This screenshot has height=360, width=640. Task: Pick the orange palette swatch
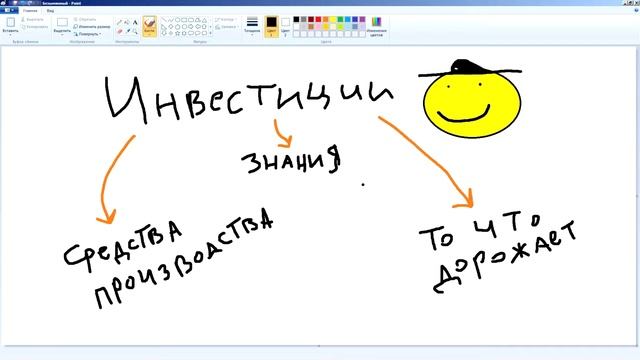(325, 19)
